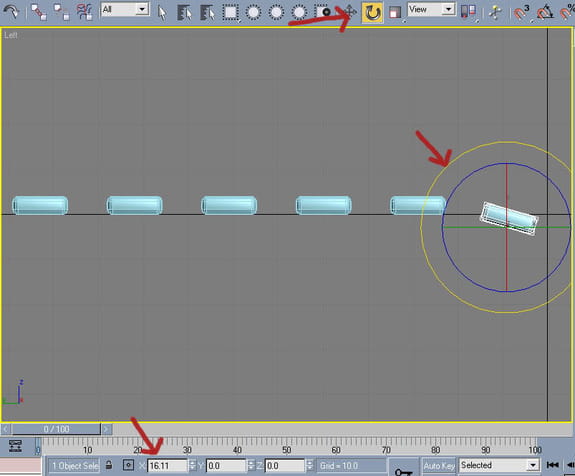This screenshot has height=476, width=575.
Task: Click the X field spinner arrows
Action: (192, 466)
